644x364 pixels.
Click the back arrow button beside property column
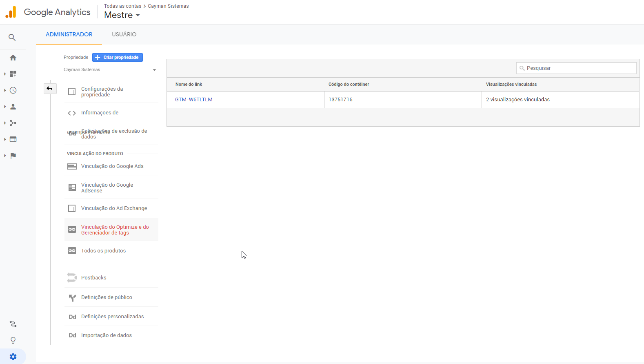(x=50, y=89)
